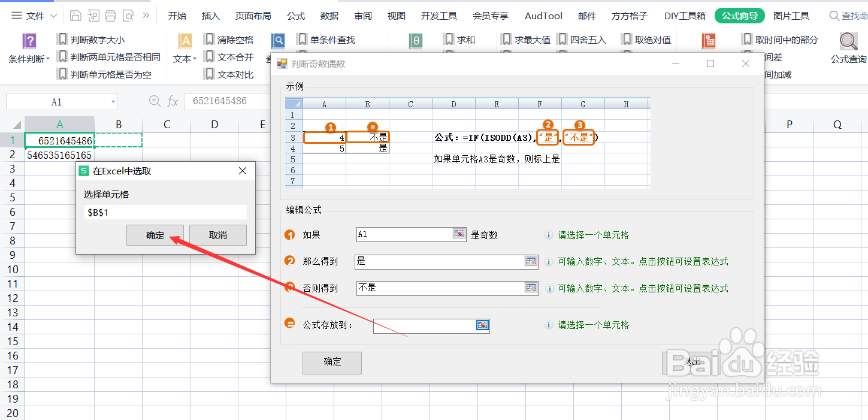The height and width of the screenshot is (420, 868).
Task: Click 取时间中的部分 command
Action: [x=780, y=40]
